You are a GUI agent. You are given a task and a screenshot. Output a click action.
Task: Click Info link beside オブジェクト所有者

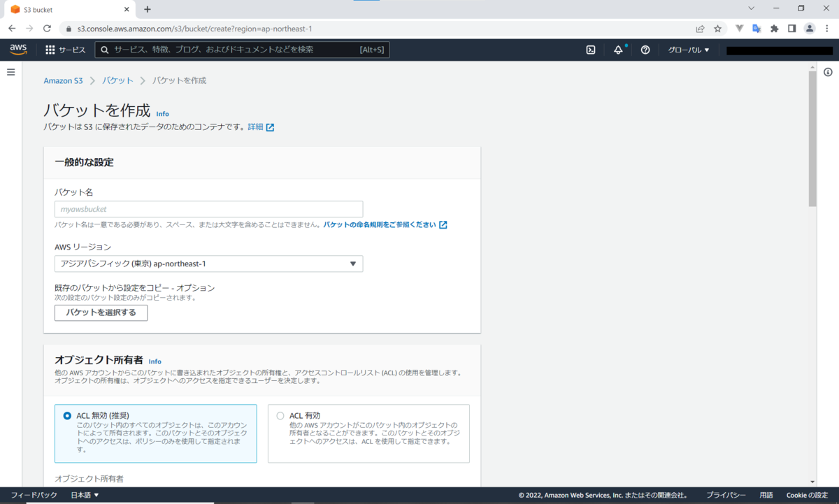click(155, 361)
